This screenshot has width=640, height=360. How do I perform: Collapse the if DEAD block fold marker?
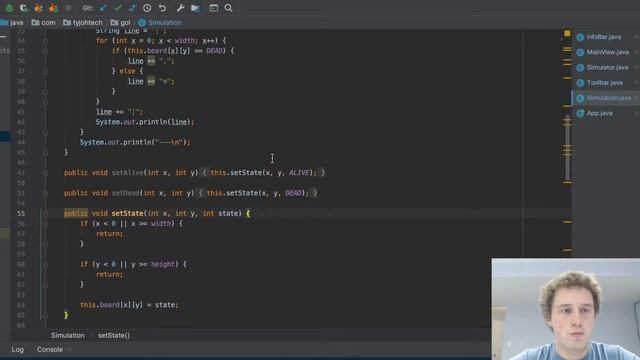pyautogui.click(x=45, y=51)
